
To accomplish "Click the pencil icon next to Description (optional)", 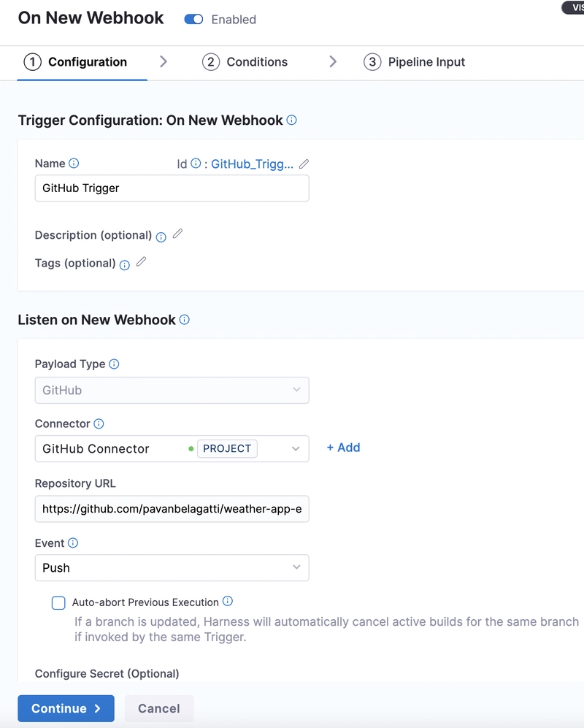I will pyautogui.click(x=178, y=234).
